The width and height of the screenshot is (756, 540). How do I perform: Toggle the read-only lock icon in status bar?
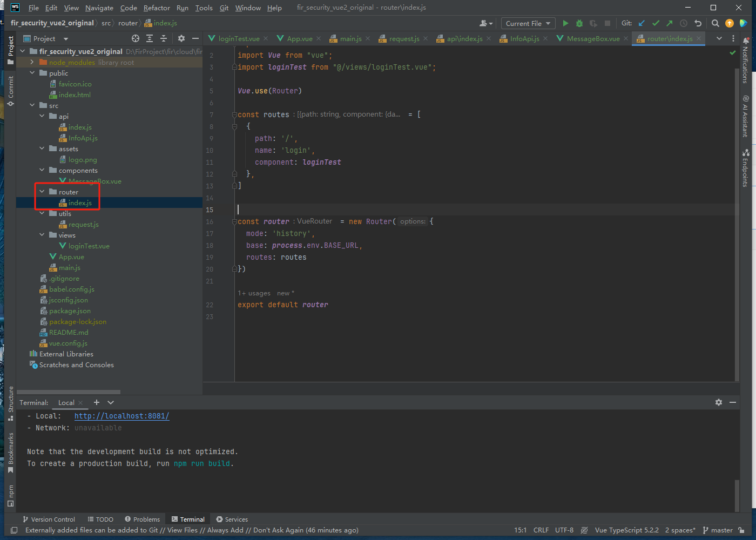[x=742, y=530]
